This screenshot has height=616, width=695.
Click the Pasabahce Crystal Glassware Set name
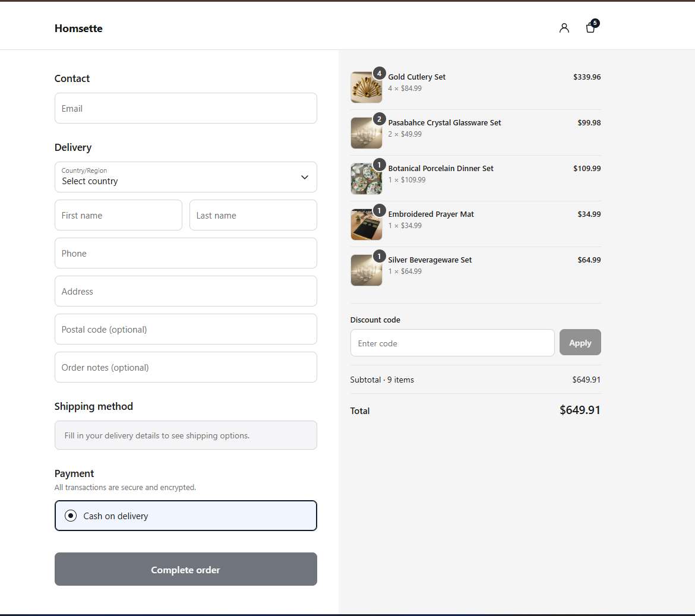point(444,123)
